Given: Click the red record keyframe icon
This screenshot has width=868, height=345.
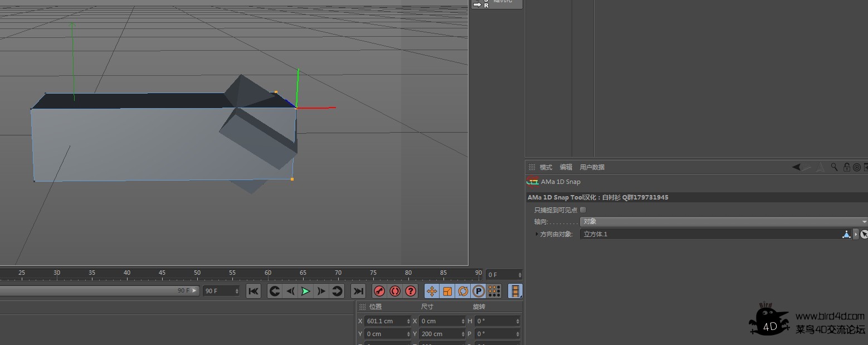Looking at the screenshot, I should 379,291.
